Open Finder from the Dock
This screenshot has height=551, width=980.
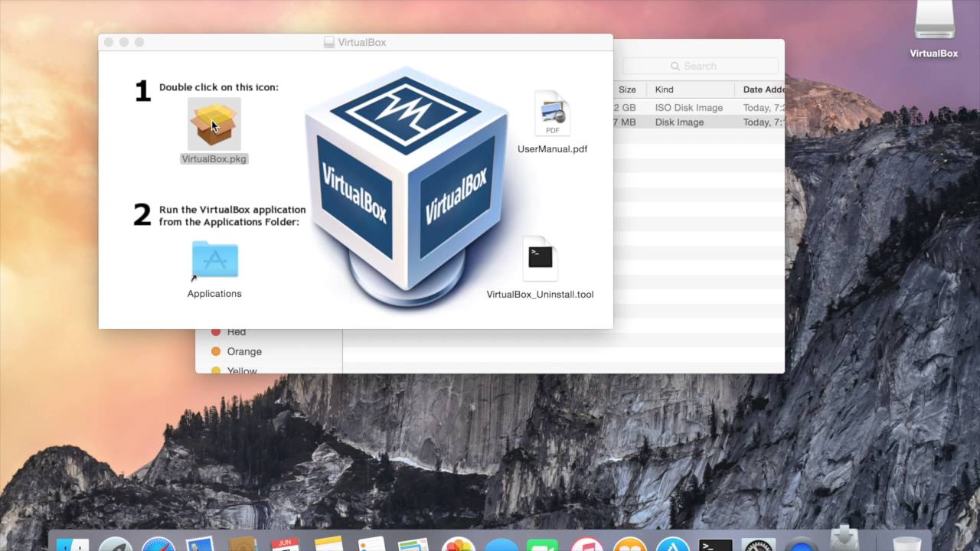coord(73,545)
